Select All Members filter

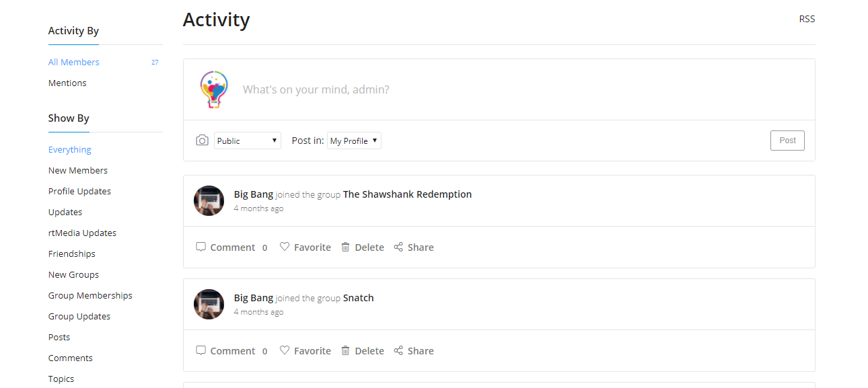pyautogui.click(x=73, y=62)
